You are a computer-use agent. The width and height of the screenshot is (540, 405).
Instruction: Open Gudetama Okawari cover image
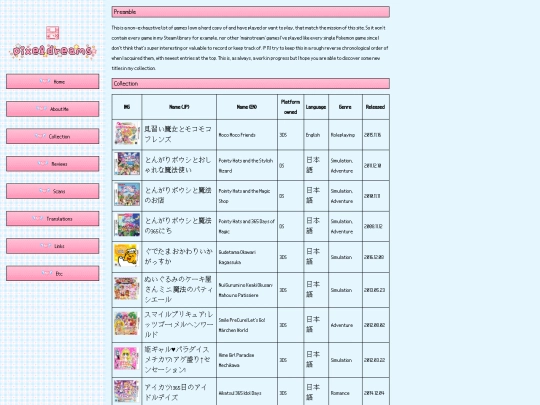pos(127,256)
